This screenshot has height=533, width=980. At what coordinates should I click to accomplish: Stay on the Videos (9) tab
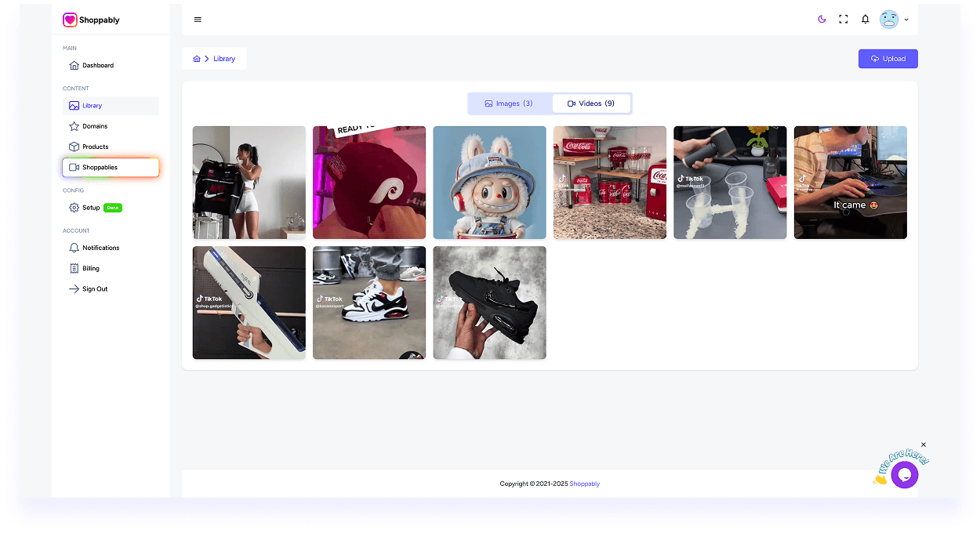pos(591,103)
